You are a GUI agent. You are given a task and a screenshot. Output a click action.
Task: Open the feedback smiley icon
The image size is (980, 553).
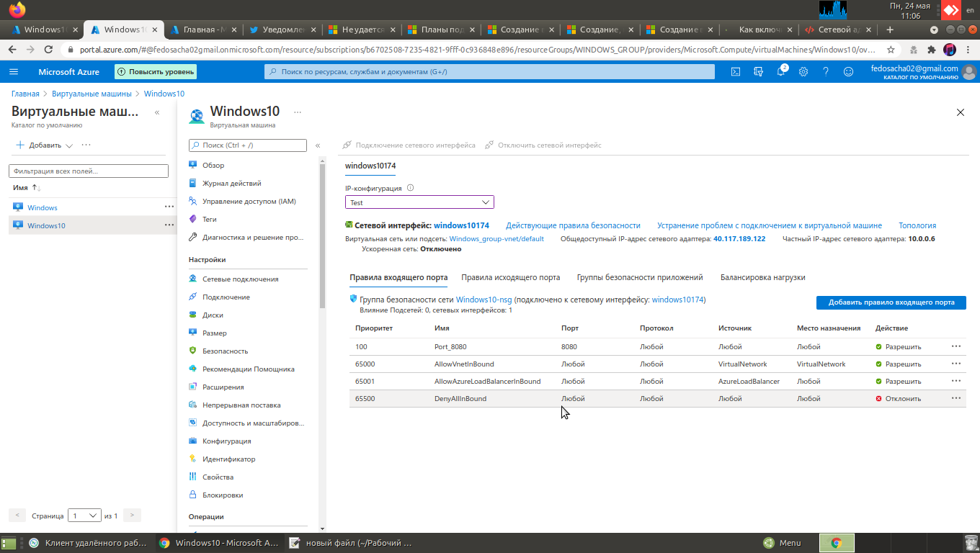point(848,72)
